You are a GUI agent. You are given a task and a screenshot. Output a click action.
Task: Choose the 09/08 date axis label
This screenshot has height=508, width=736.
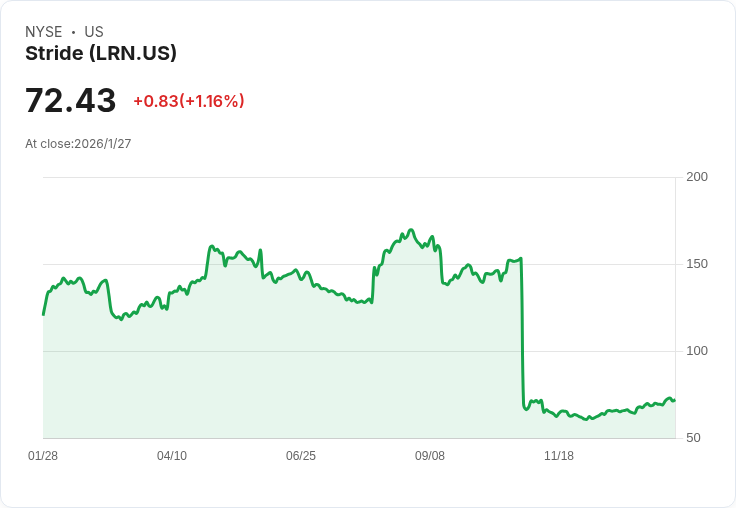click(x=430, y=456)
